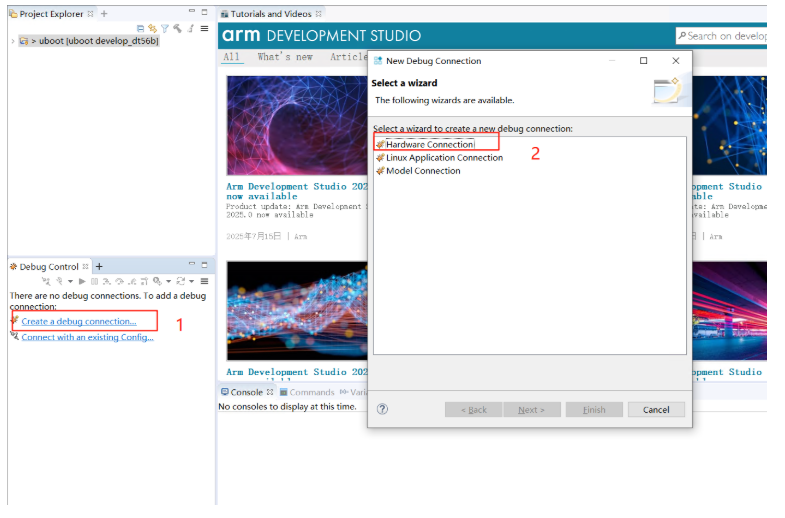
Task: Click Search on developer input field
Action: (722, 36)
